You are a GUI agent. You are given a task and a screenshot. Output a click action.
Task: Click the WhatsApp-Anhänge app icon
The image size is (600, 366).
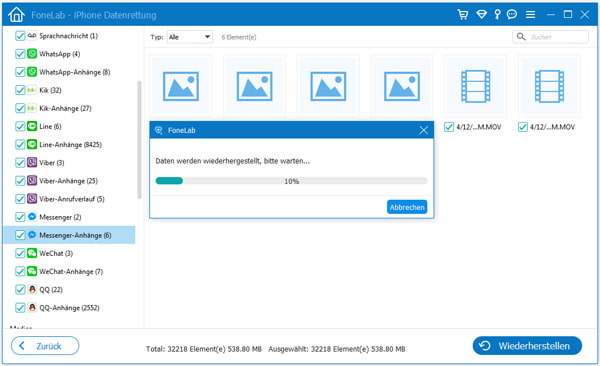[32, 72]
